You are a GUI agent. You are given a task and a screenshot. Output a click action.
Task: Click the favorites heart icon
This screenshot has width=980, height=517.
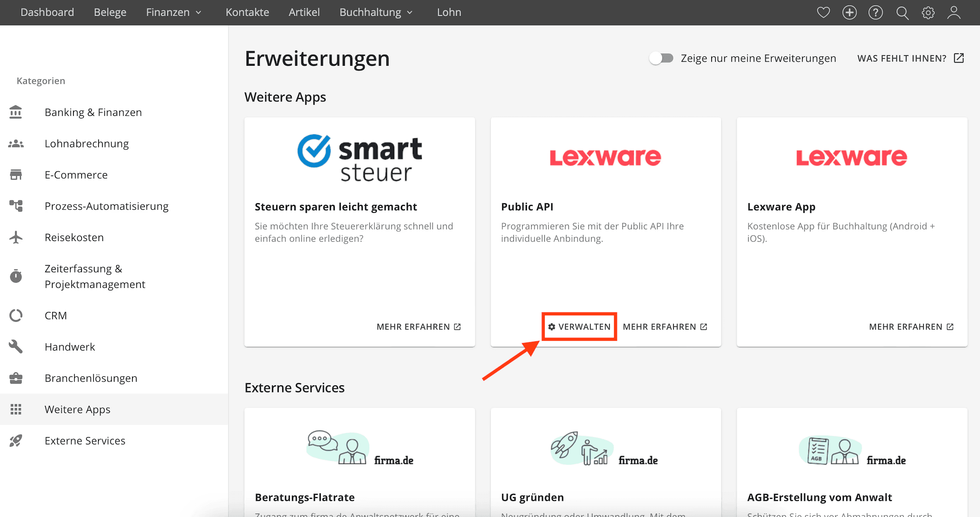coord(823,12)
